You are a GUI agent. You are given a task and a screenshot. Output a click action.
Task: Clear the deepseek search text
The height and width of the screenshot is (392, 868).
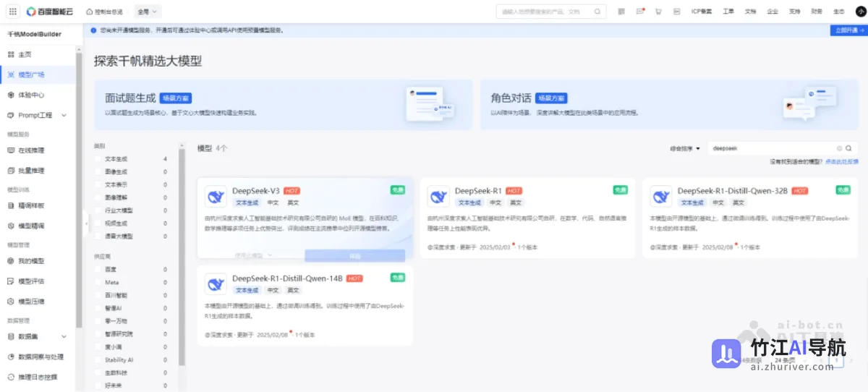(840, 148)
